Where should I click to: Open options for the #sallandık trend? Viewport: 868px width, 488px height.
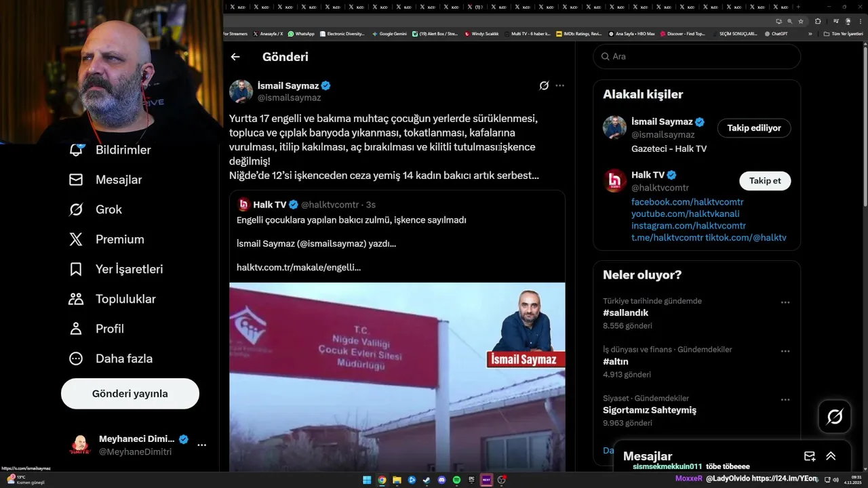[x=785, y=302]
